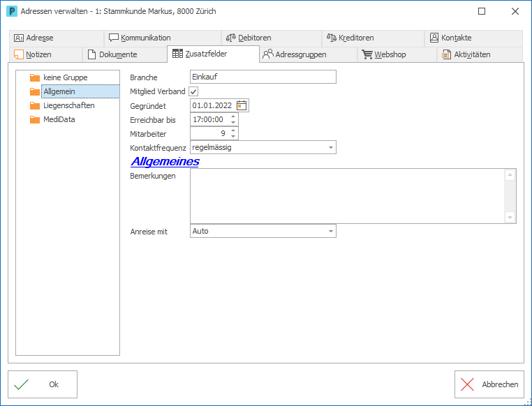Viewport: 532px width, 406px height.
Task: Select the Zusatzfelder tab
Action: 213,54
